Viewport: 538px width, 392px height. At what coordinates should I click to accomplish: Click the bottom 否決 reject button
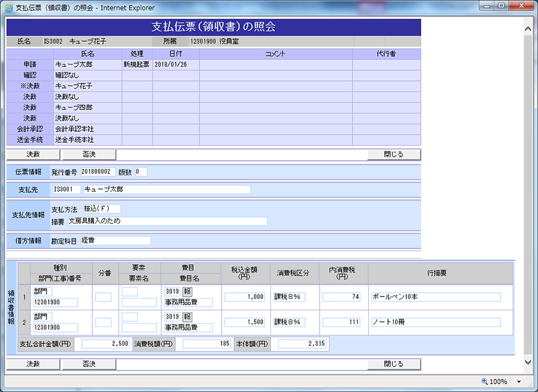click(89, 364)
